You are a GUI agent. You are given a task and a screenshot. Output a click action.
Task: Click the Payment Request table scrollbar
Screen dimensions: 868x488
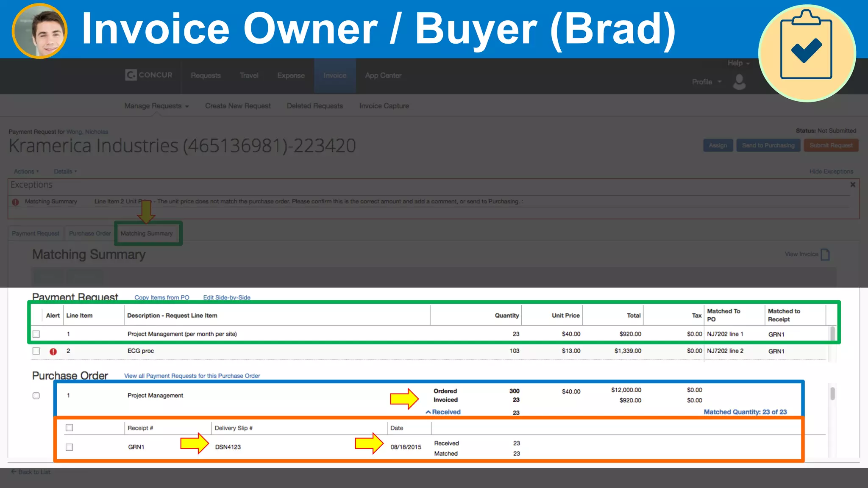tap(832, 333)
